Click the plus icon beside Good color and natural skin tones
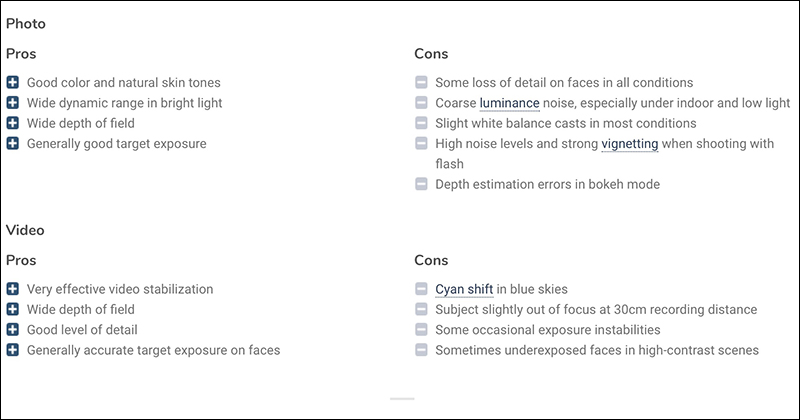Image resolution: width=800 pixels, height=420 pixels. pos(13,82)
